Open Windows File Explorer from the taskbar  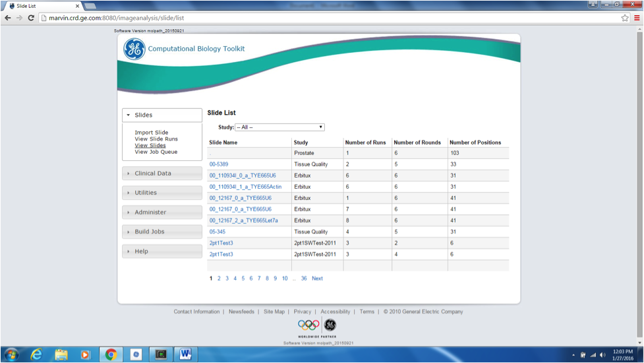(61, 354)
